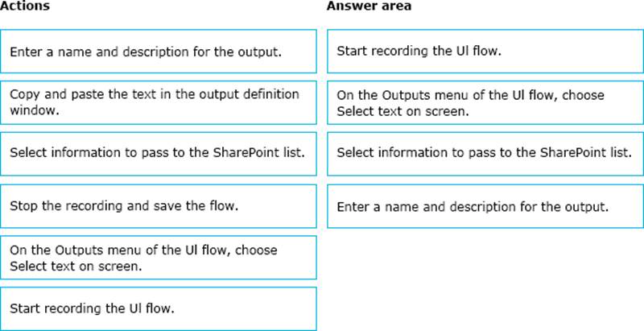
Task: Choose the third step in the Answer area
Action: point(485,153)
